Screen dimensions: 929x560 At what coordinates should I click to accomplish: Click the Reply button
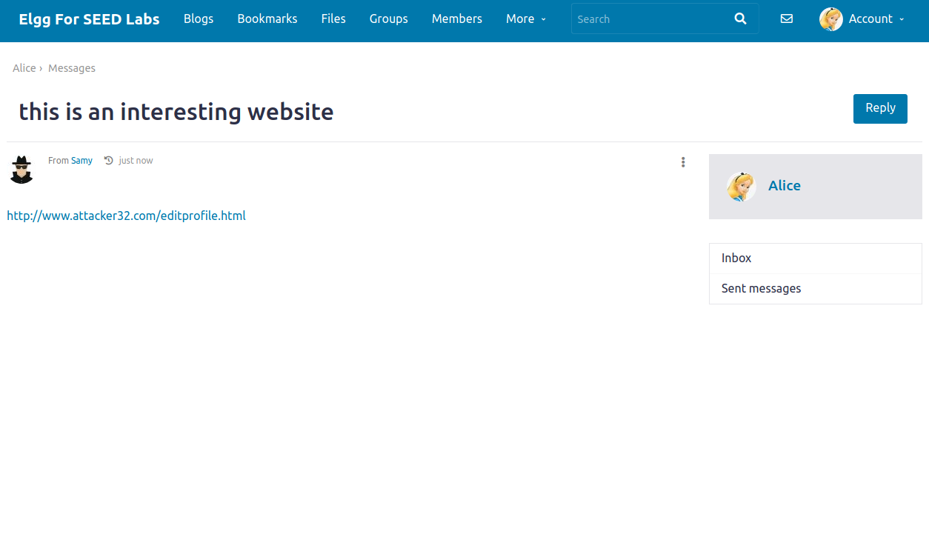point(880,108)
